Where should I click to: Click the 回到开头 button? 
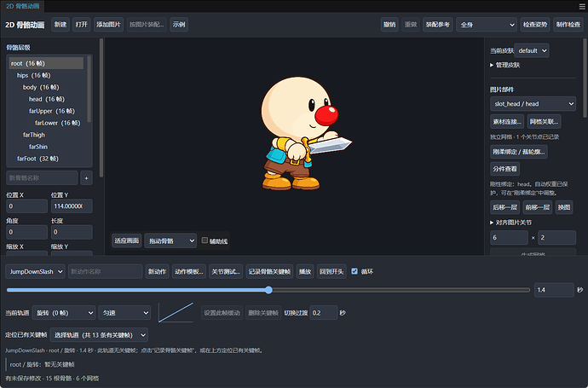[331, 271]
